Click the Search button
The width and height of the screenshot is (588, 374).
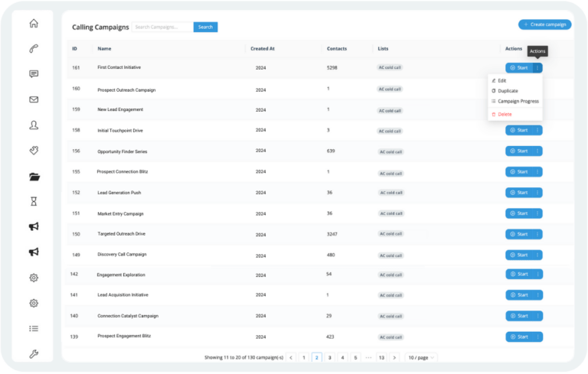pos(205,27)
